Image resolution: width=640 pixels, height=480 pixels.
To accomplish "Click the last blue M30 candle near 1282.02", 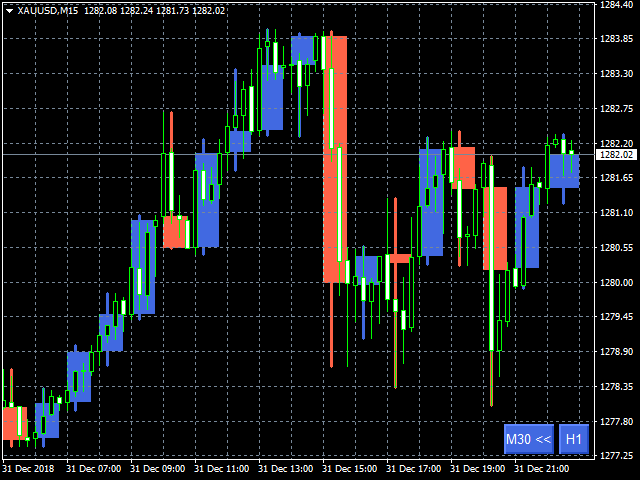I will 564,171.
